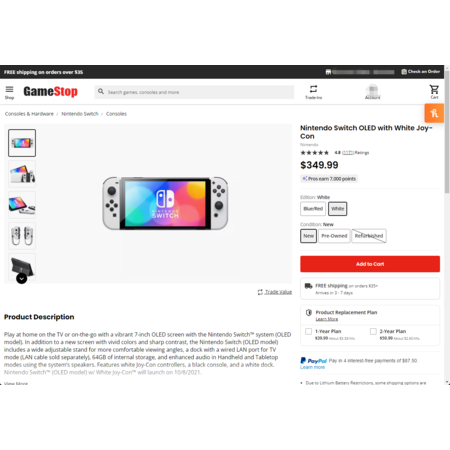Go to Nintendo Switch breadcrumb
The width and height of the screenshot is (450, 450).
(x=80, y=114)
